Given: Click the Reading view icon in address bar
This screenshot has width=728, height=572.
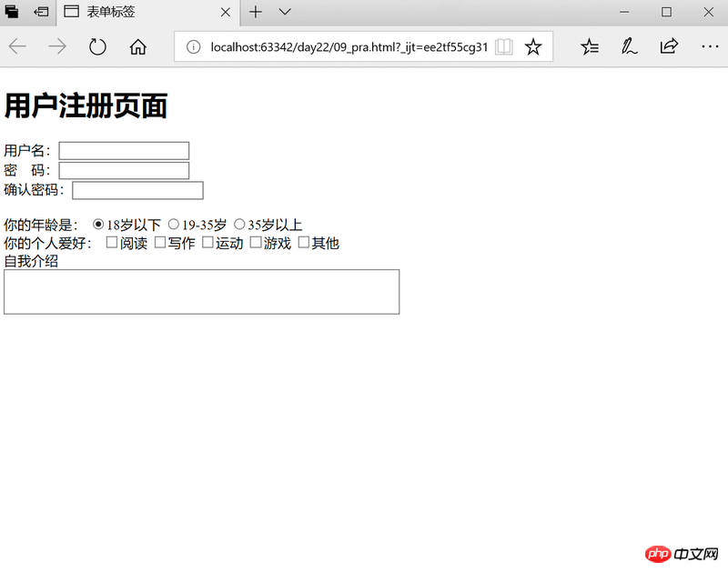Looking at the screenshot, I should point(503,46).
